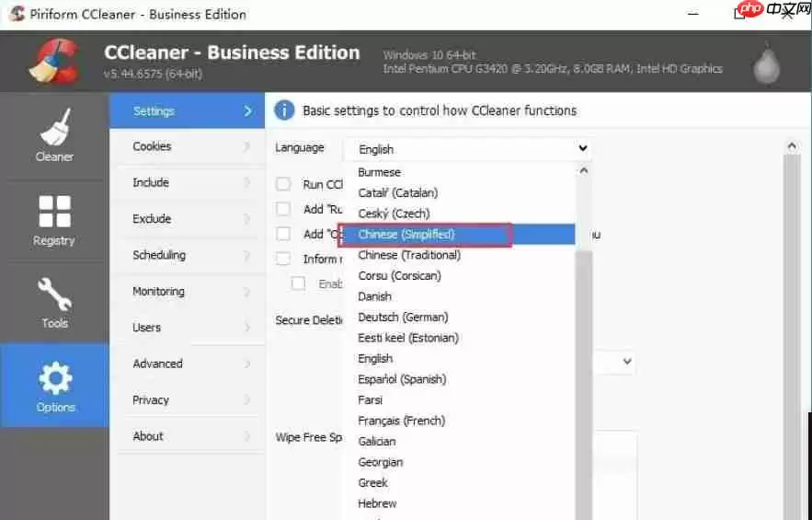
Task: Open the Secure Deletion dropdown arrow
Action: tap(627, 362)
